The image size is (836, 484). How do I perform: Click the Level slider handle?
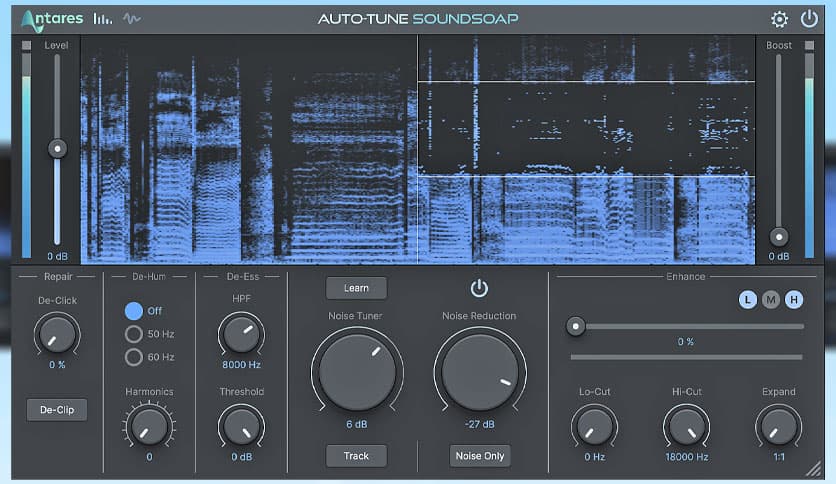click(57, 148)
